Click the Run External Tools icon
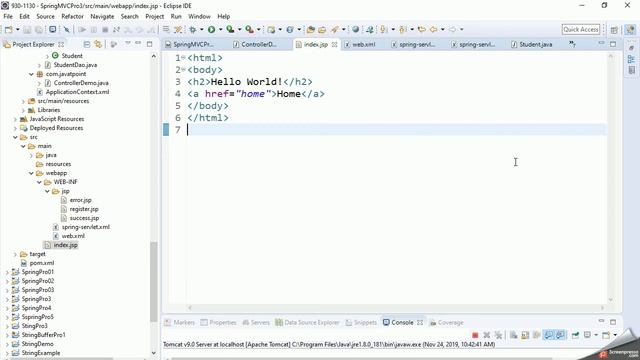The image size is (640, 360). 249,29
